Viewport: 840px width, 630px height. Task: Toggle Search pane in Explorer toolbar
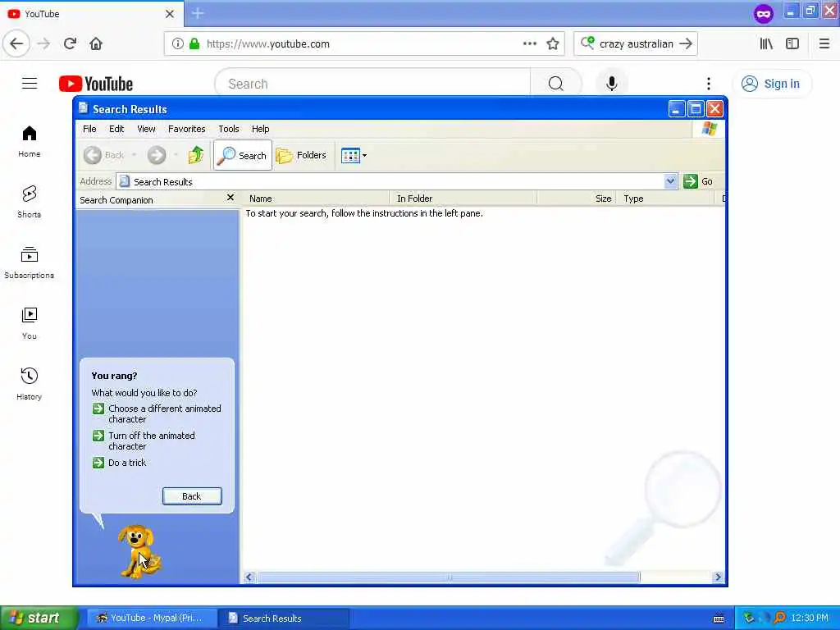pos(243,155)
